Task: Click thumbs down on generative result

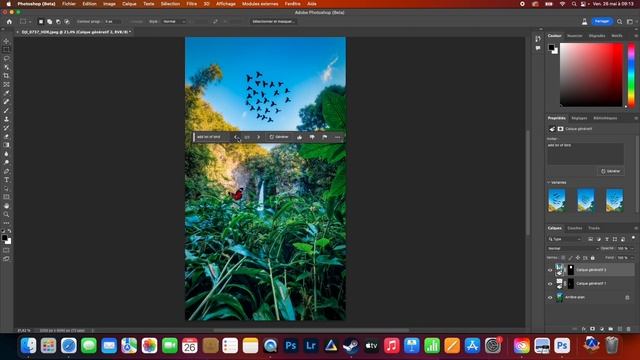Action: pyautogui.click(x=312, y=137)
